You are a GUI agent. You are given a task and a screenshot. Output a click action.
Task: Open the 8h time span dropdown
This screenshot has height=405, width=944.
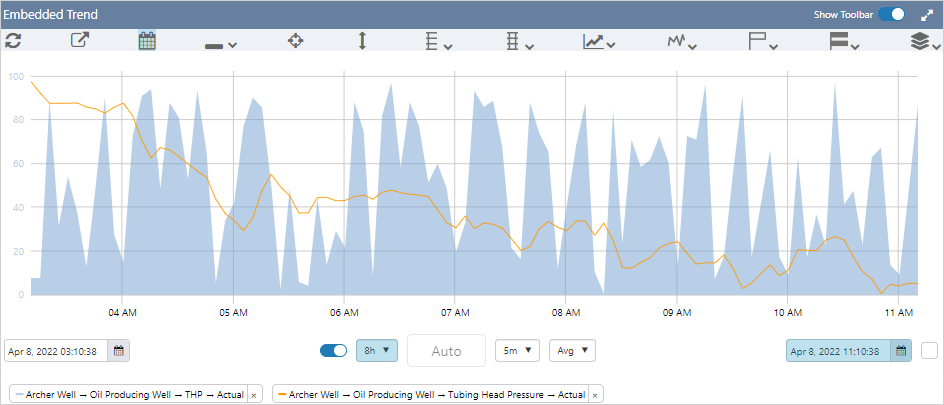pos(376,350)
